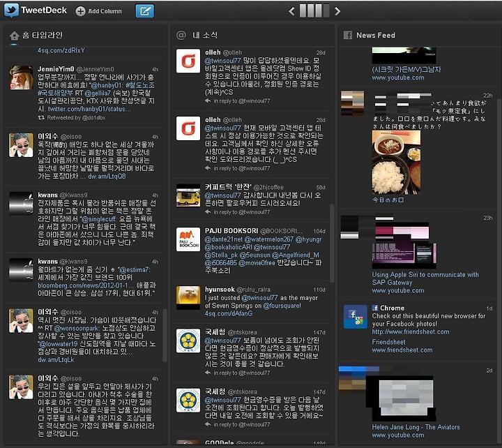Viewport: 502px width, 448px height.
Task: Click the 147d timestamp on first @ntskorea tweet
Action: pos(319,333)
